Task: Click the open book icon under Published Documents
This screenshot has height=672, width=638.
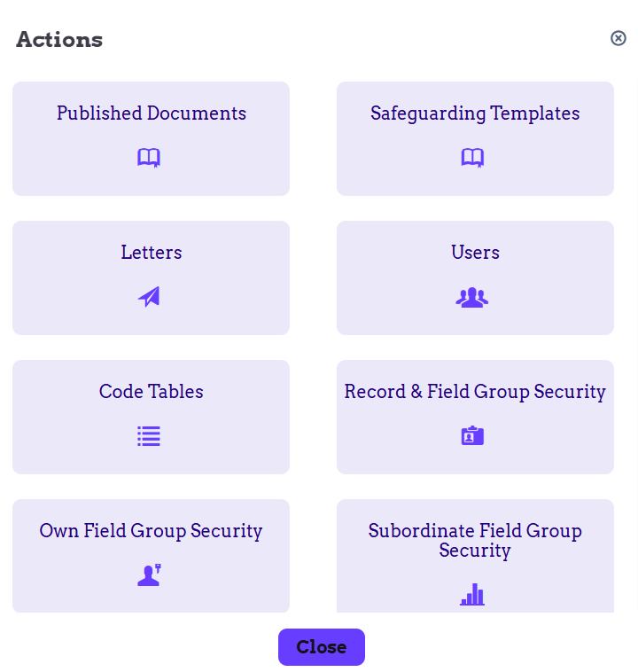Action: [x=149, y=158]
